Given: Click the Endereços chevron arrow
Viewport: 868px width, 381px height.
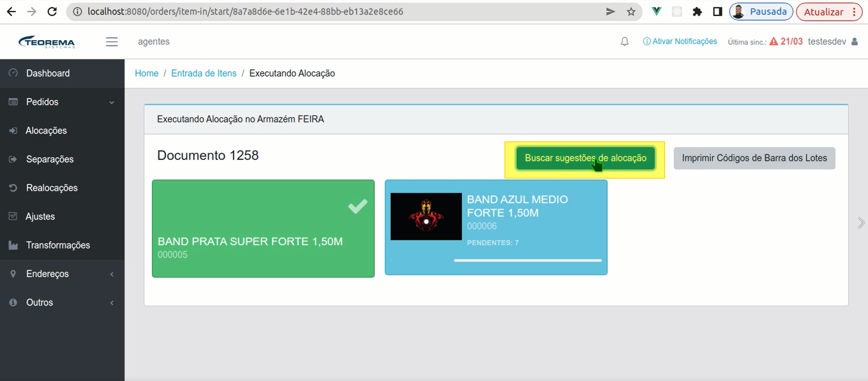Looking at the screenshot, I should point(112,274).
